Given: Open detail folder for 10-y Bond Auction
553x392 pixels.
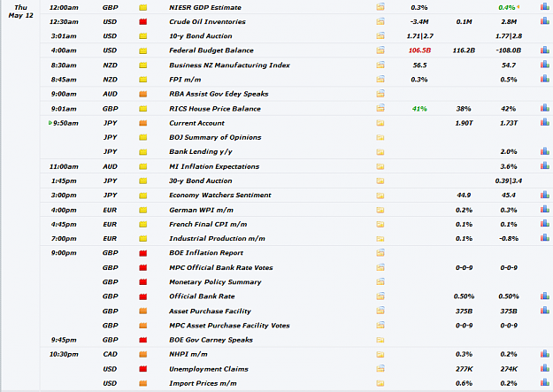Looking at the screenshot, I should [x=380, y=35].
